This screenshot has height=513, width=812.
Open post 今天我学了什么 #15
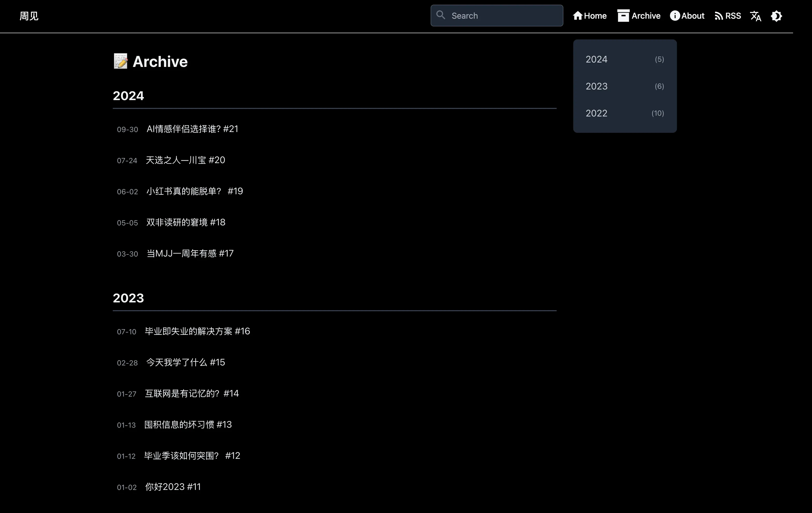click(x=185, y=362)
